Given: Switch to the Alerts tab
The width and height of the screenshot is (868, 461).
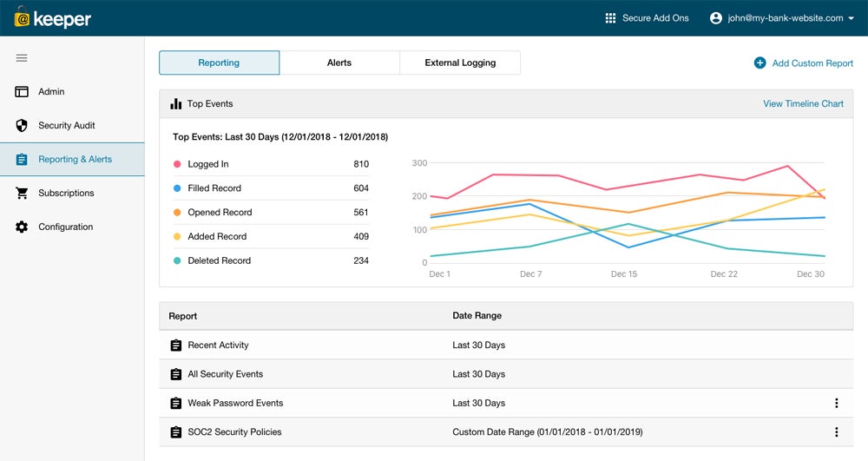Looking at the screenshot, I should 339,63.
